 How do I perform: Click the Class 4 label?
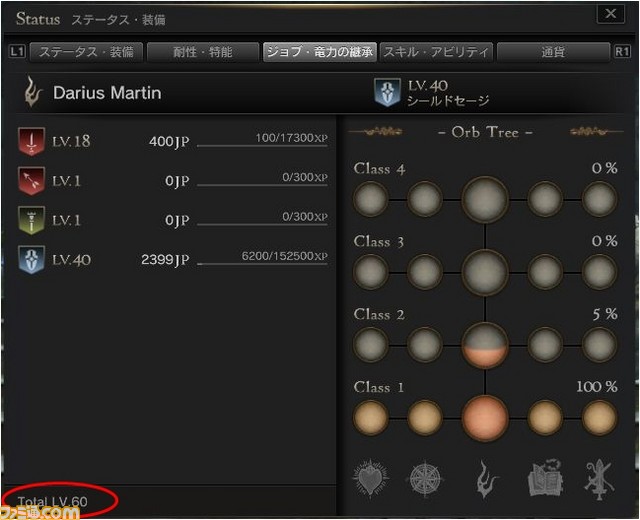380,169
